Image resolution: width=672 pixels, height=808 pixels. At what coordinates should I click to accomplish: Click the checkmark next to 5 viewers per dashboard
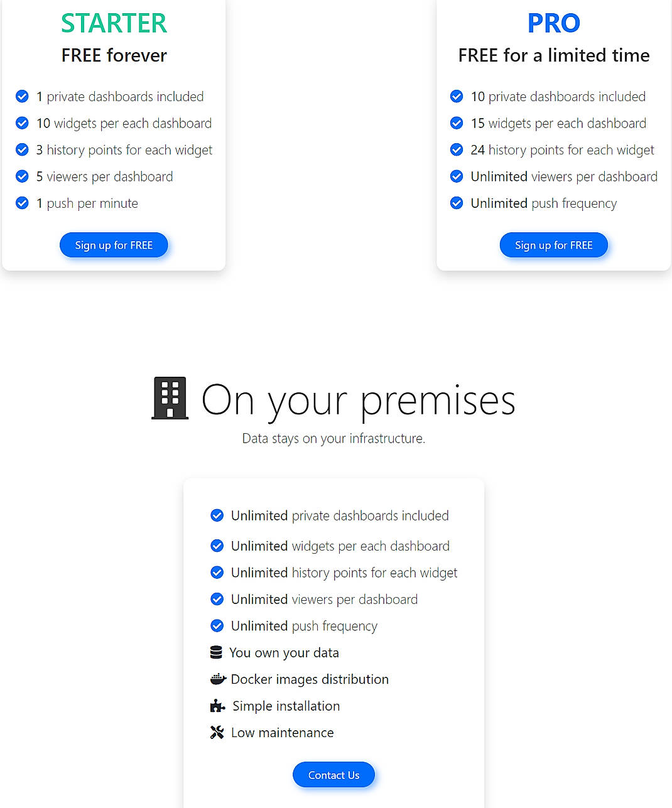(x=22, y=176)
